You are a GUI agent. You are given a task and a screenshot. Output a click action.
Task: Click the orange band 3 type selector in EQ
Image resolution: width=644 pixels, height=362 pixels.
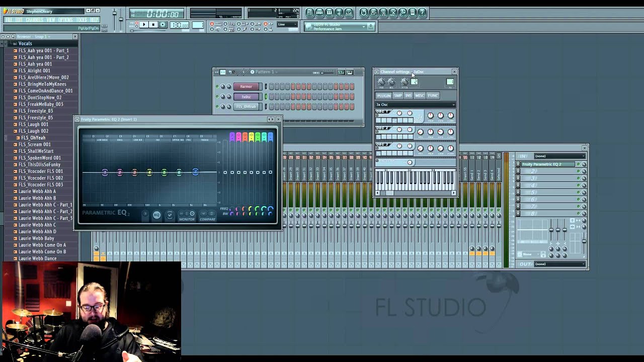tap(245, 137)
